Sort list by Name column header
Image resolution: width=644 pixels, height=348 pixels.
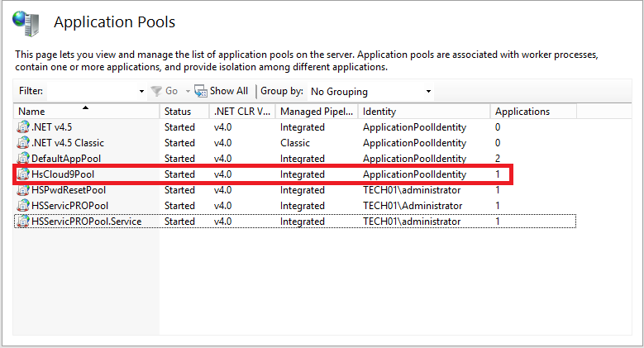[86, 111]
